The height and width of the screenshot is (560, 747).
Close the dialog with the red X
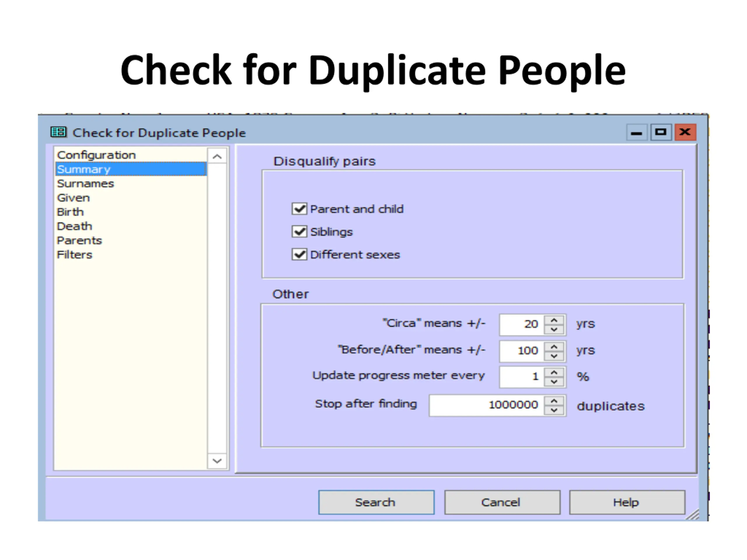pyautogui.click(x=685, y=132)
